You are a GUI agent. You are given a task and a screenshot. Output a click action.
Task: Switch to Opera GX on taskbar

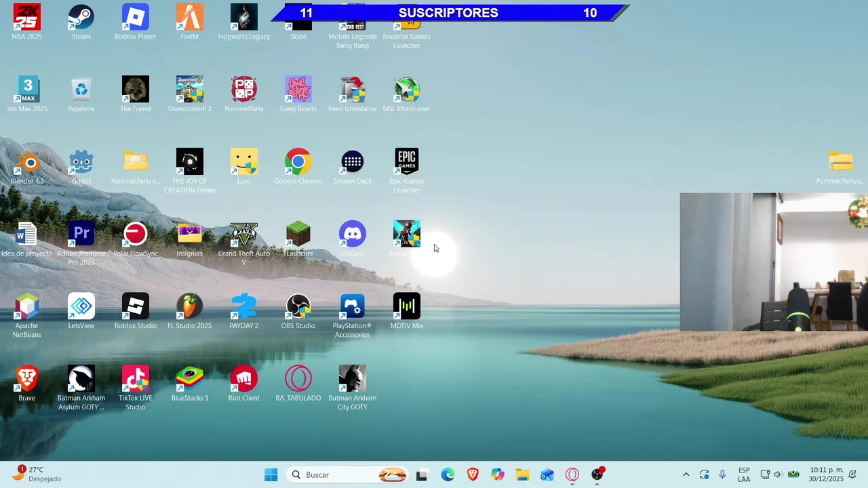572,475
